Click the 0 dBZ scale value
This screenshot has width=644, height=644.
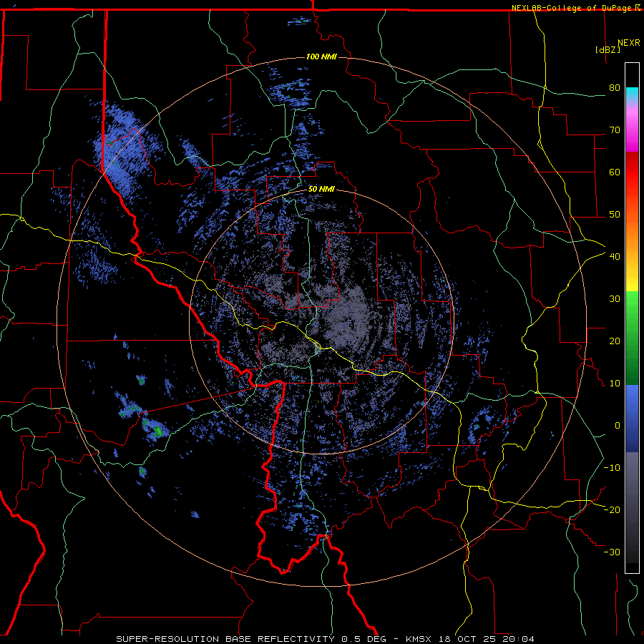[618, 426]
